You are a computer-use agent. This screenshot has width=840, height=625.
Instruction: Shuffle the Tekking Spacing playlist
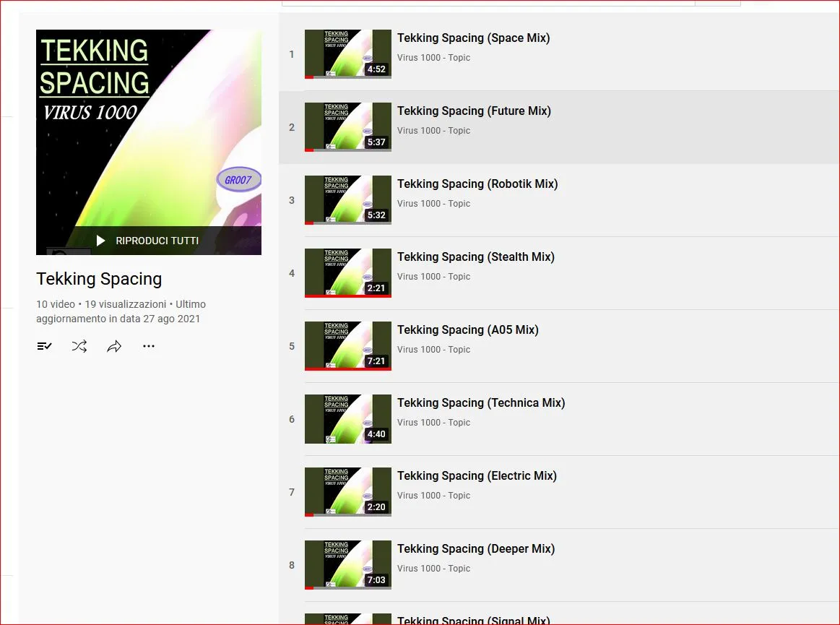[79, 346]
